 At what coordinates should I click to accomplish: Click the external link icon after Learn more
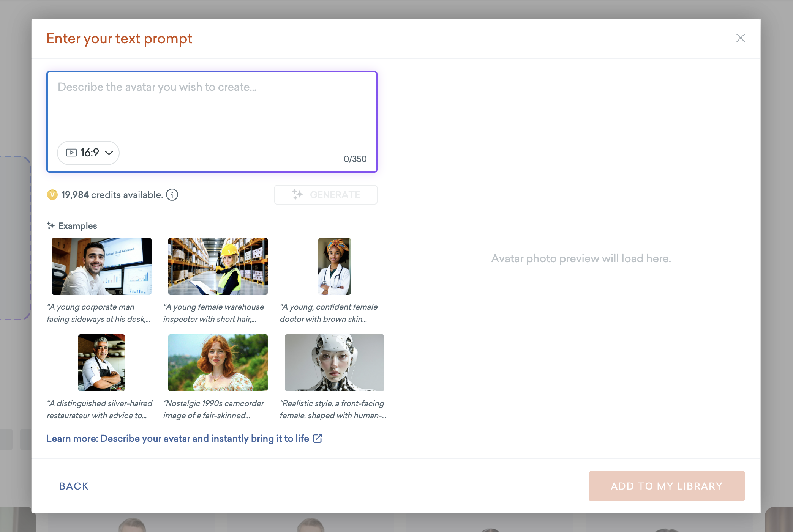pos(318,438)
